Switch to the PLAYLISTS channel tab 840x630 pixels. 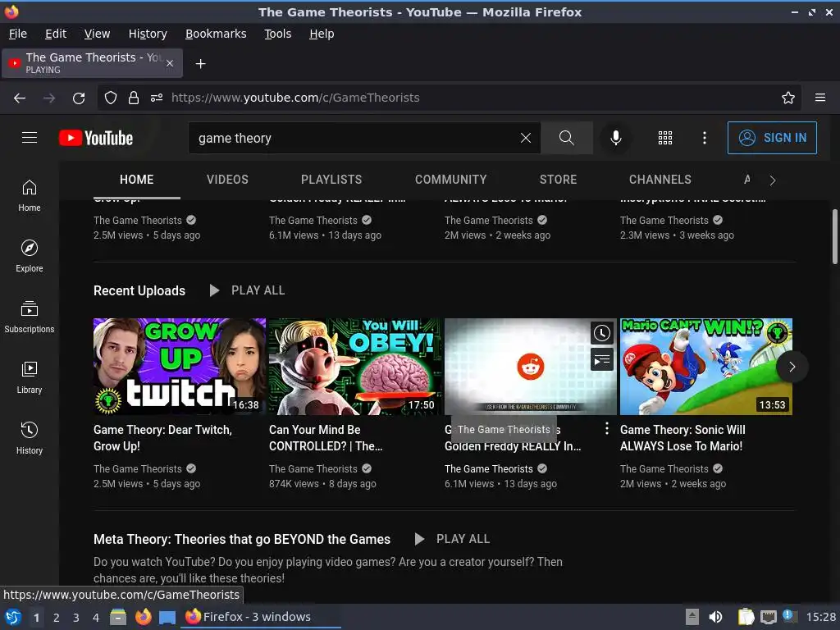[x=331, y=180]
